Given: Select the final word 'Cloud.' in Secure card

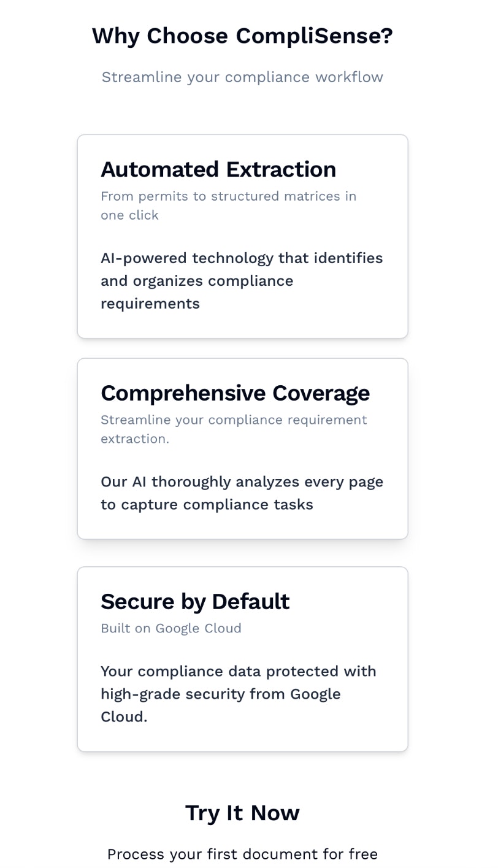Looking at the screenshot, I should tap(124, 716).
